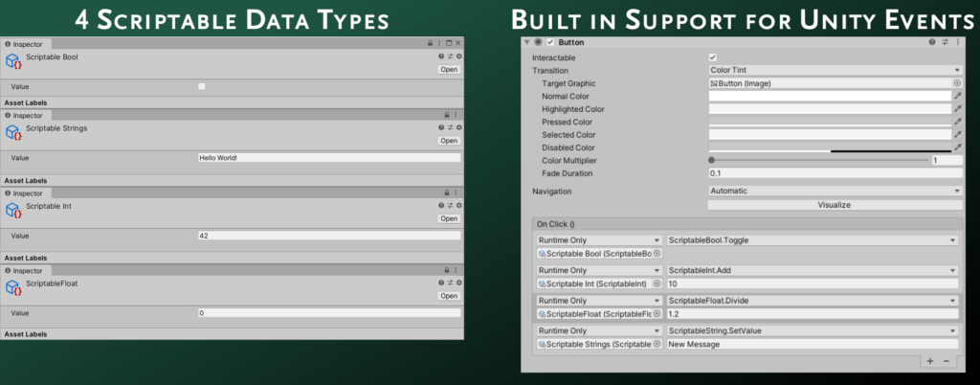Toggle the Scriptable Bool Value checkbox

click(201, 87)
